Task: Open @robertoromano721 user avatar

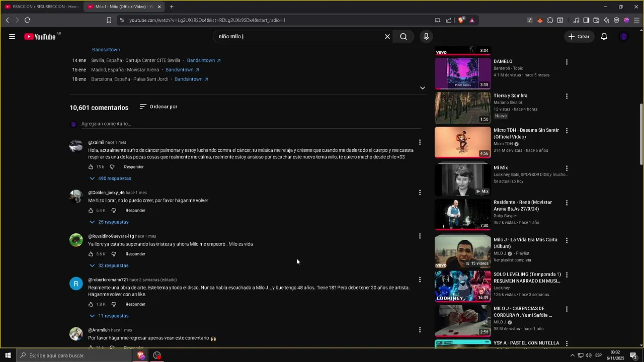Action: click(x=76, y=284)
